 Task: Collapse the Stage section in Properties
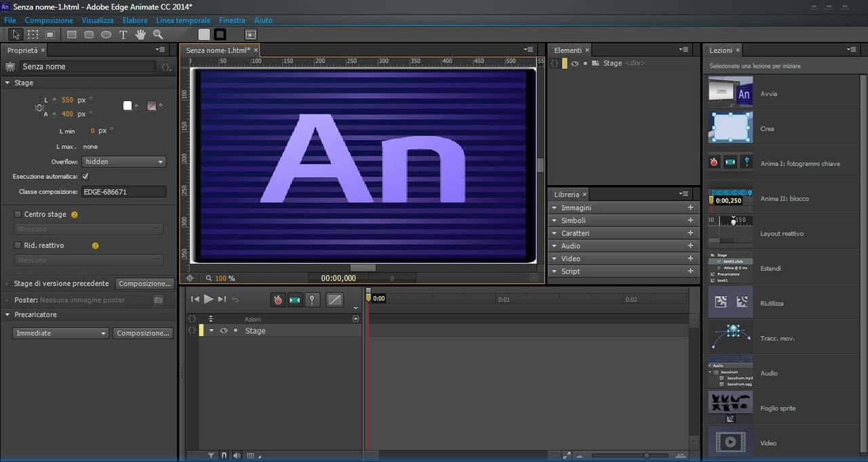click(7, 83)
